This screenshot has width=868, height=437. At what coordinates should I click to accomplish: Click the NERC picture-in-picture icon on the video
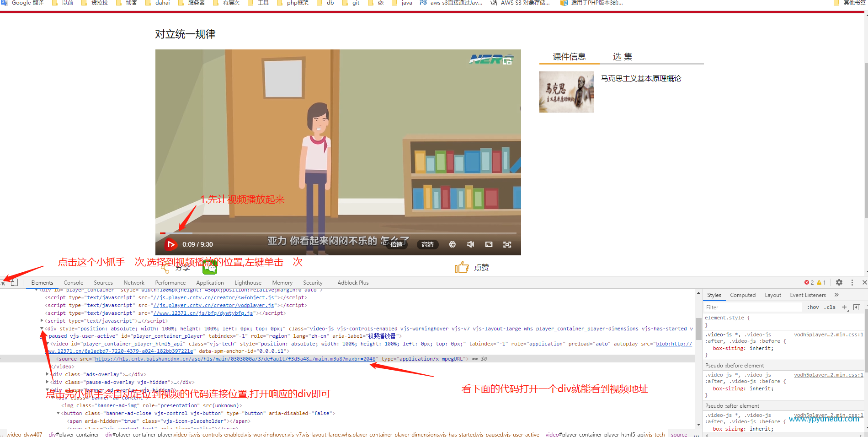(507, 61)
